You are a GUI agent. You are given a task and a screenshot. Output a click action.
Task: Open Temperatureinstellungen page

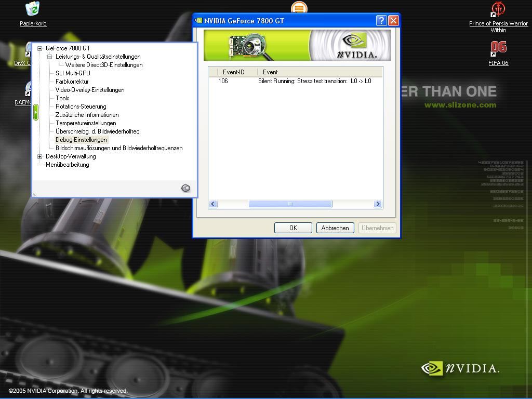coord(86,123)
